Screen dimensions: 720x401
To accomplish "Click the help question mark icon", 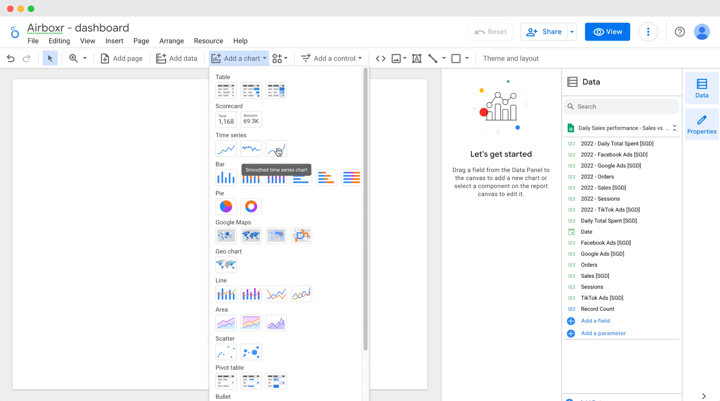I will click(680, 32).
